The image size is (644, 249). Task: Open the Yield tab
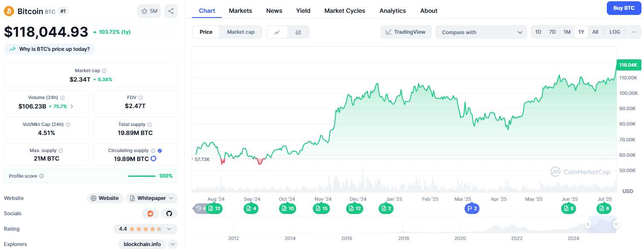pos(303,11)
